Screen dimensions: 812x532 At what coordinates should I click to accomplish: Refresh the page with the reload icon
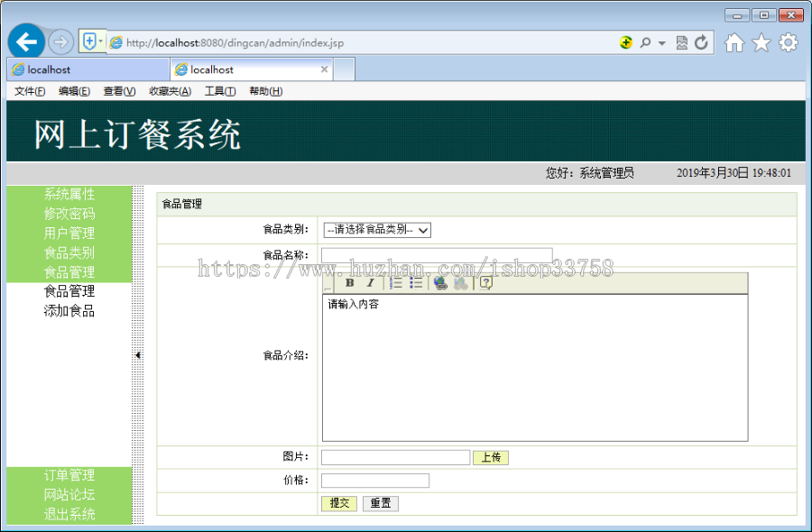[x=701, y=42]
